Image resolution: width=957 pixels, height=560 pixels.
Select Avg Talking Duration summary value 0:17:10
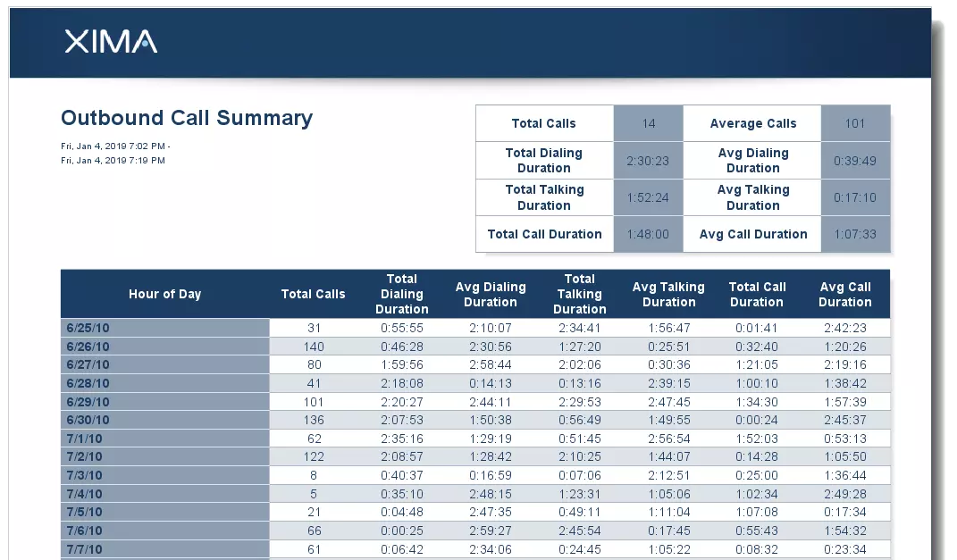(x=855, y=197)
